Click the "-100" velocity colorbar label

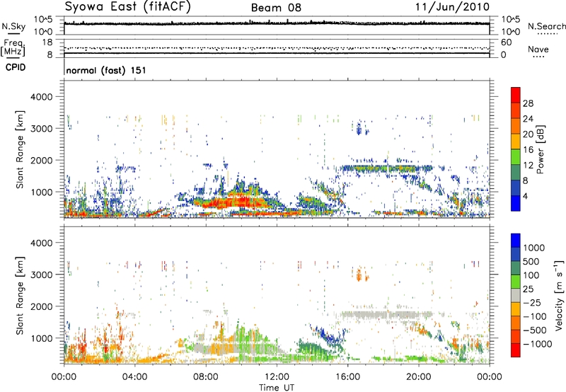pyautogui.click(x=535, y=316)
